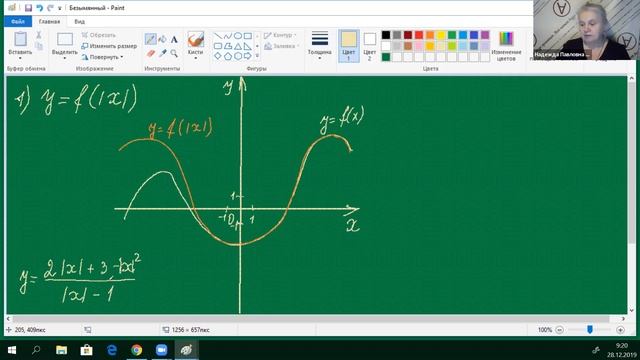Choose the red color swatch

pyautogui.click(x=419, y=35)
